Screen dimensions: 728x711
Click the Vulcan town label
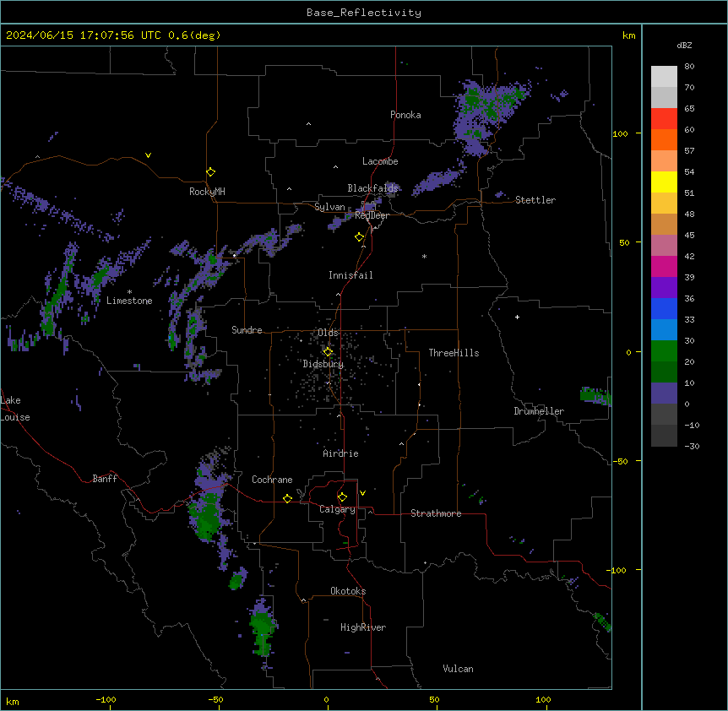[458, 669]
